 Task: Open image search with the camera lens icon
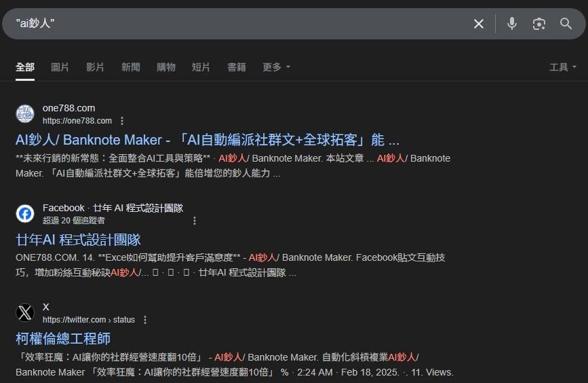pyautogui.click(x=539, y=24)
